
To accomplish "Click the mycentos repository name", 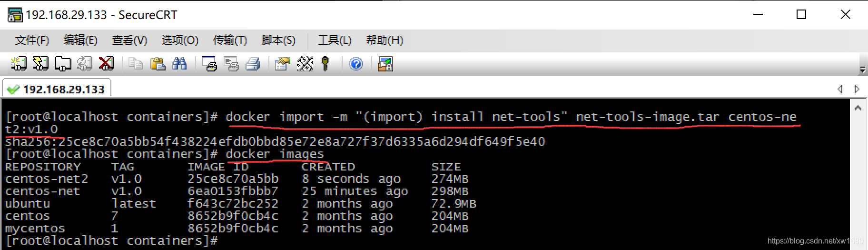I will pyautogui.click(x=35, y=229).
